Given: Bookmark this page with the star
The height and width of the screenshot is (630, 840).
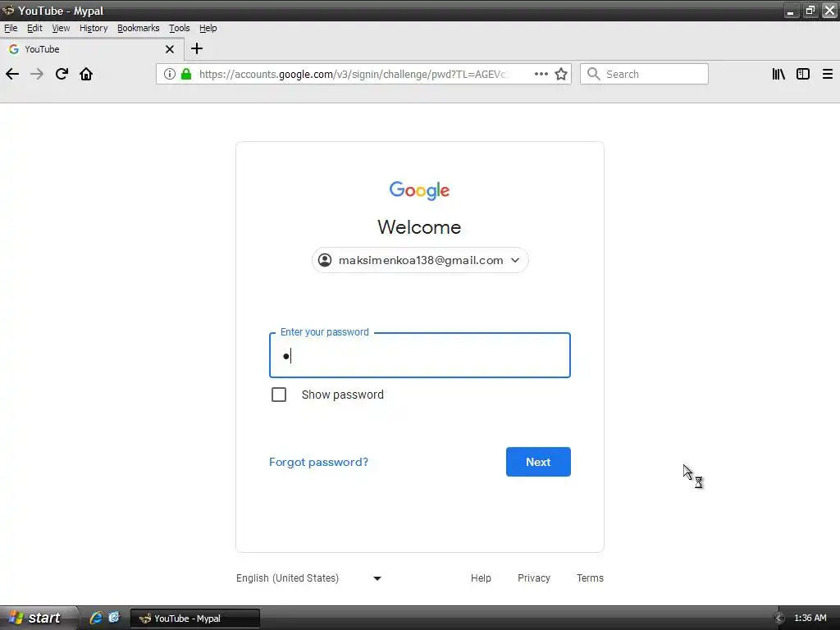Looking at the screenshot, I should (x=561, y=74).
